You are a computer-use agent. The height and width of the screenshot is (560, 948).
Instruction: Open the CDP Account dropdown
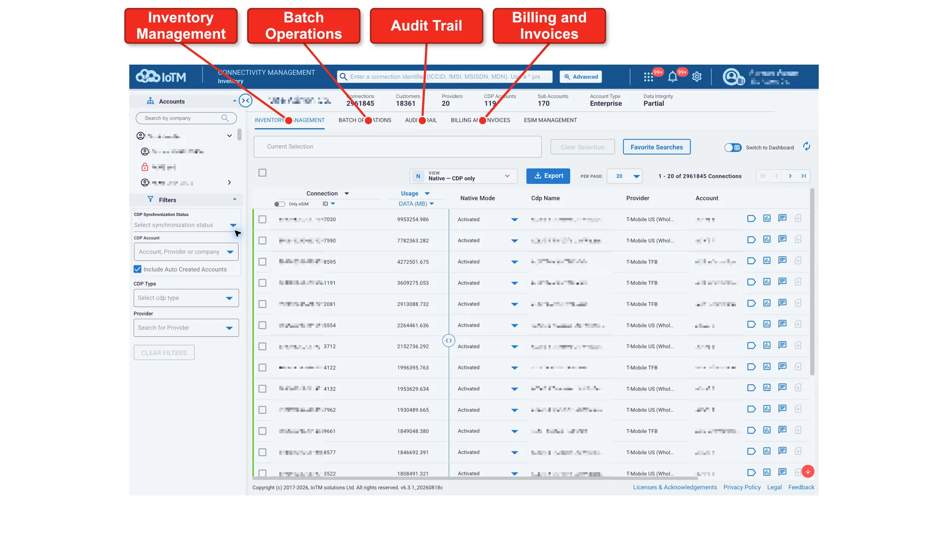tap(186, 252)
